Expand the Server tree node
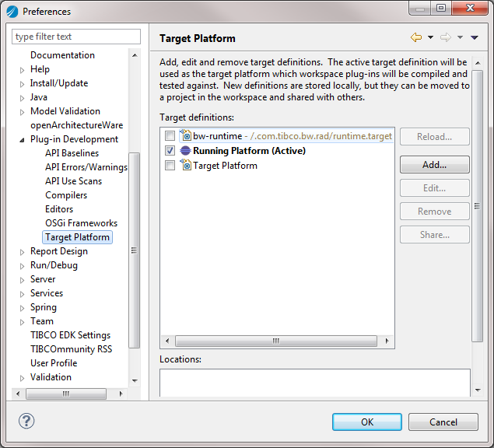Screen dimensions: 494x448 (x=22, y=280)
